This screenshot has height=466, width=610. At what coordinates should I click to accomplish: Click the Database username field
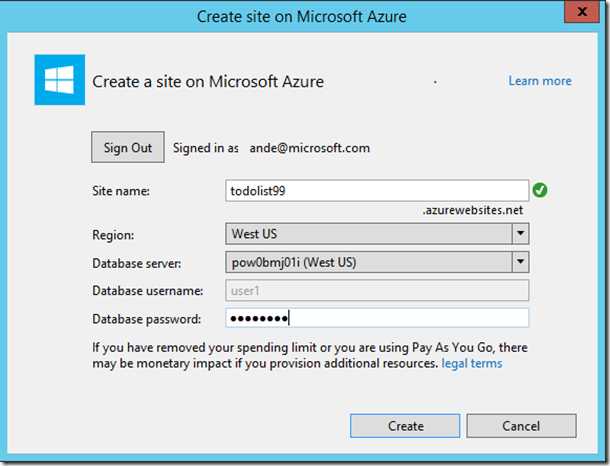(x=377, y=291)
